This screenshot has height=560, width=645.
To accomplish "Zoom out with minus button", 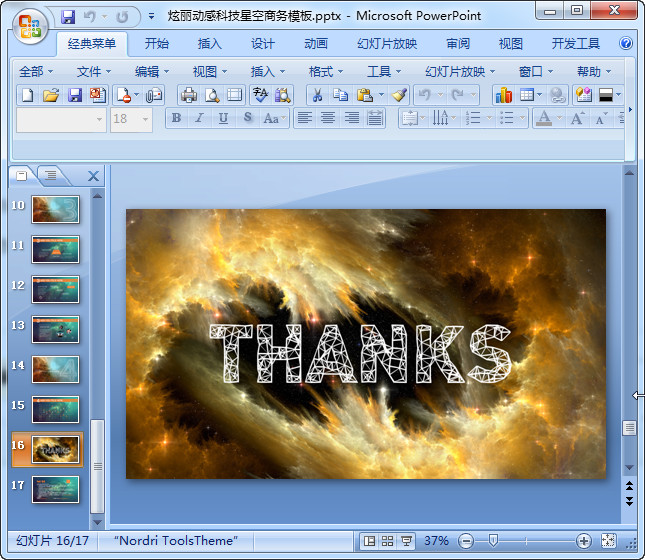I will click(x=466, y=541).
